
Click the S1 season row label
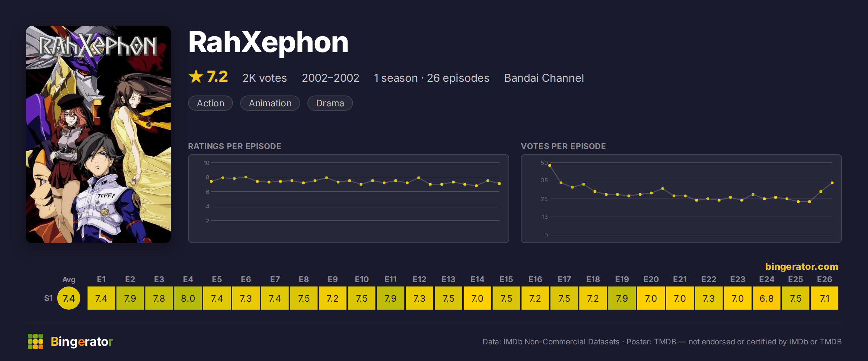pyautogui.click(x=48, y=298)
